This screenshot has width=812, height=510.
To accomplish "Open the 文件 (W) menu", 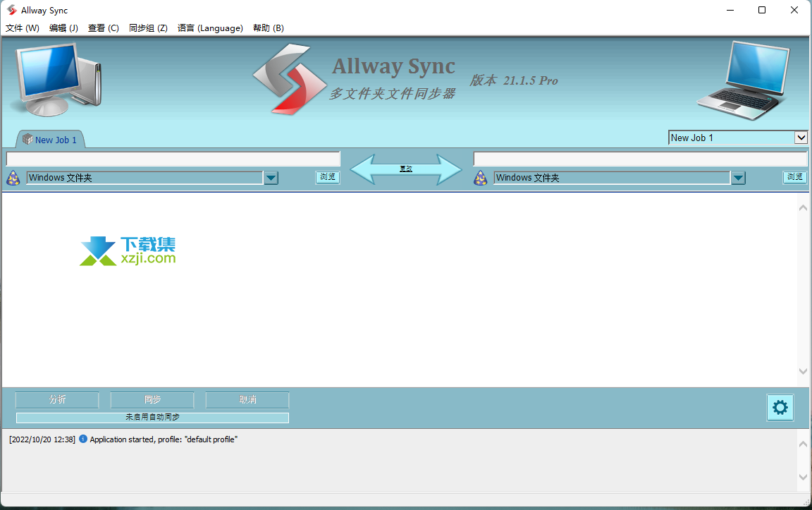I will pyautogui.click(x=23, y=28).
